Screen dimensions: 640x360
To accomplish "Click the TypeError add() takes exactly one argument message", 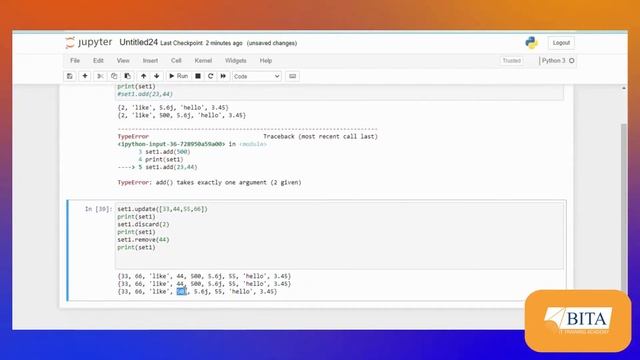I will tap(209, 182).
